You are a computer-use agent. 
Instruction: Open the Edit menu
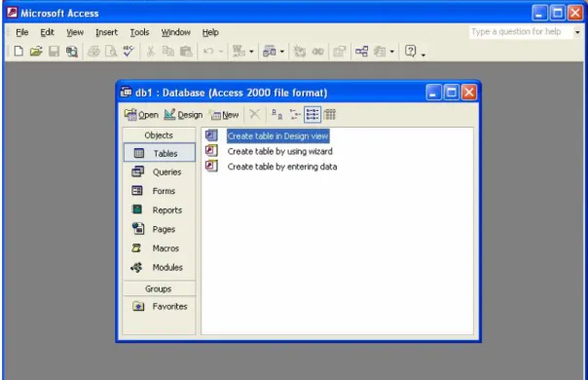48,32
